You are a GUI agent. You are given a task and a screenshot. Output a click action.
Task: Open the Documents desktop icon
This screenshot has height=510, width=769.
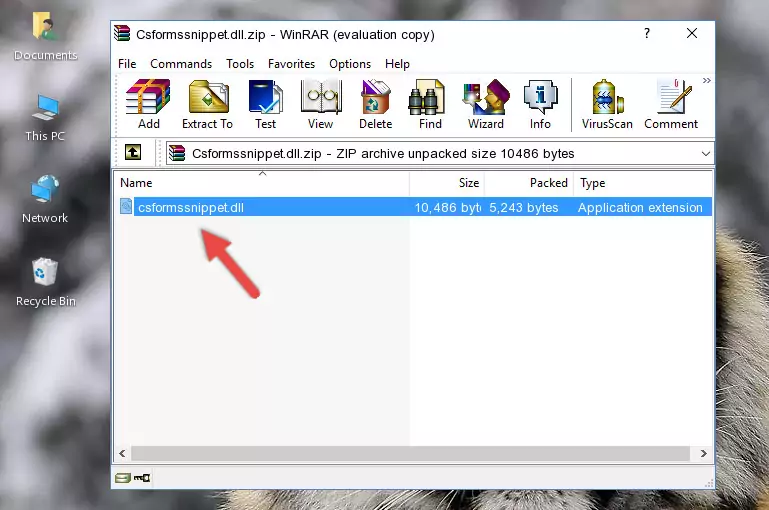(x=45, y=37)
